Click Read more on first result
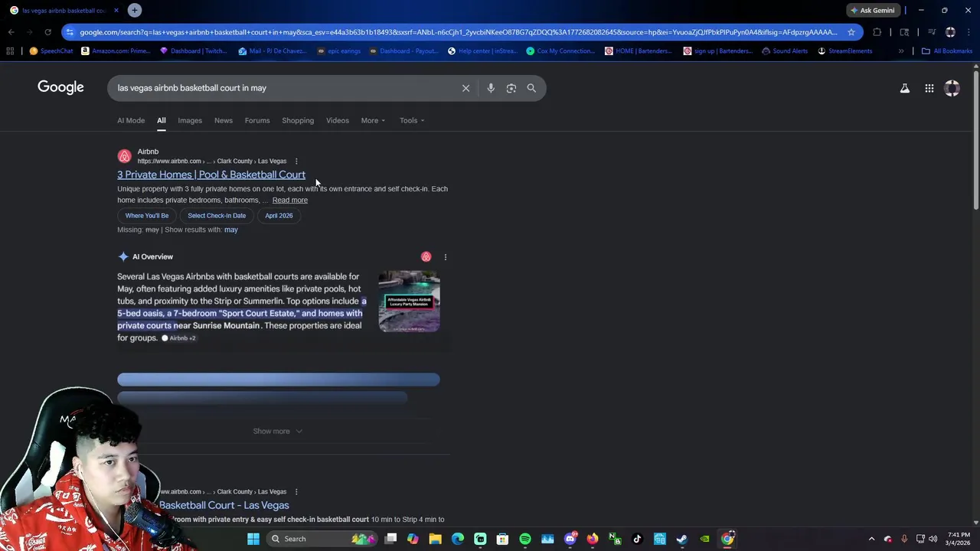The height and width of the screenshot is (551, 980). tap(290, 200)
